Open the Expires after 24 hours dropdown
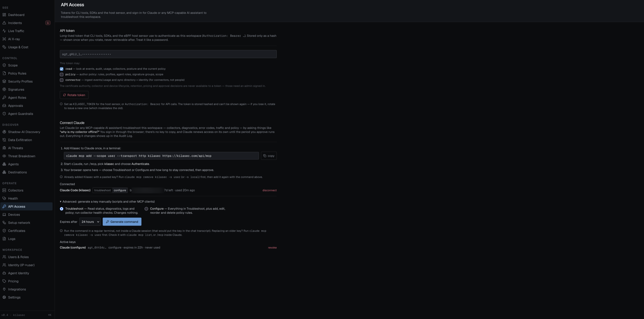Screen dimensions: 644x319 point(90,222)
